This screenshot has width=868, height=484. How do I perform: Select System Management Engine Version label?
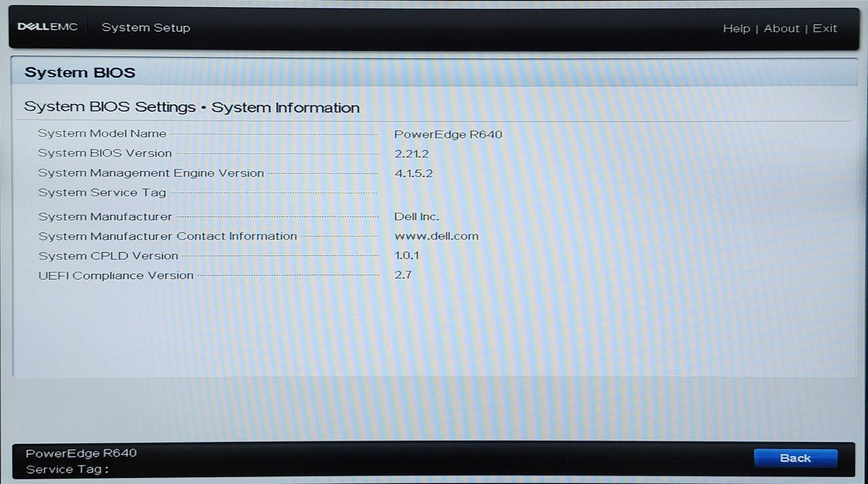click(x=151, y=173)
